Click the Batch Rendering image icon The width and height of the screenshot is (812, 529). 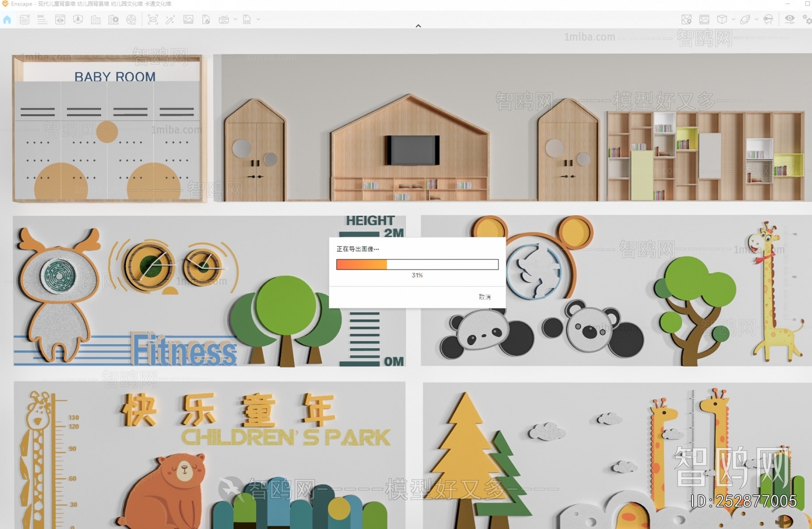click(x=188, y=20)
